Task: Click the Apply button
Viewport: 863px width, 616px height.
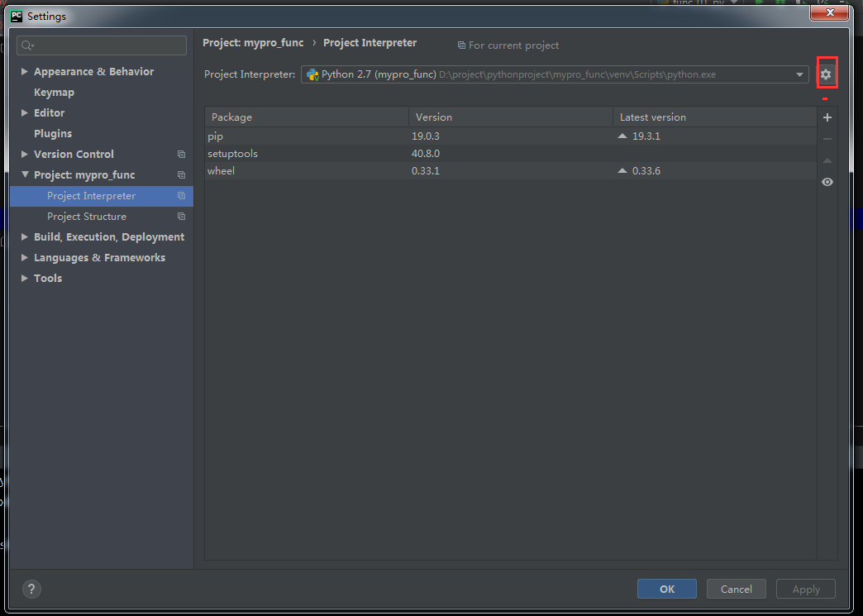Action: coord(806,589)
